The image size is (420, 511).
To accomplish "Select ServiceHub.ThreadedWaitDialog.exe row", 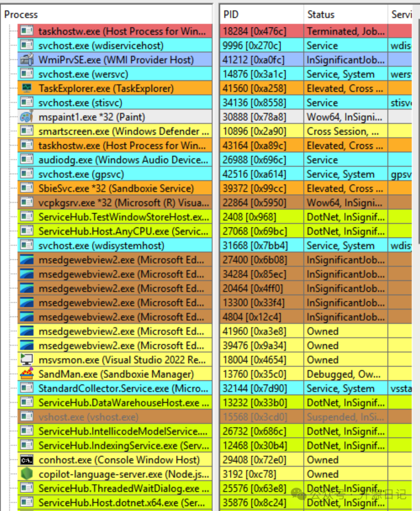I will [x=115, y=488].
